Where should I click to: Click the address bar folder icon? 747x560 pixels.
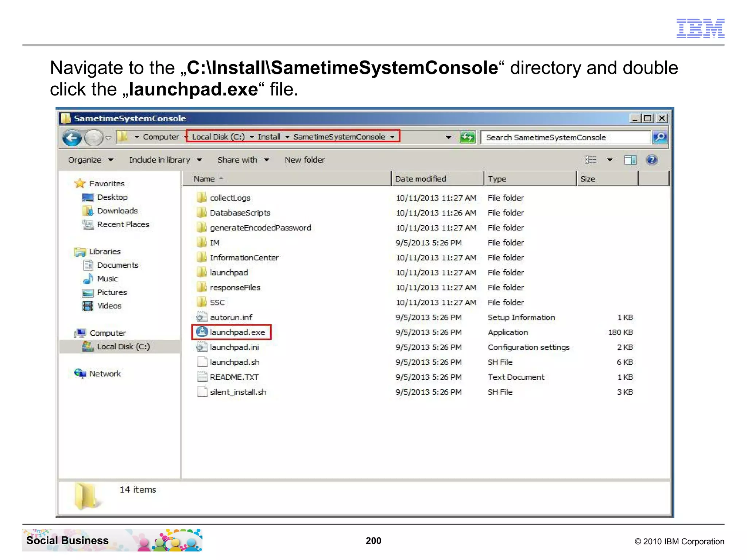coord(123,137)
